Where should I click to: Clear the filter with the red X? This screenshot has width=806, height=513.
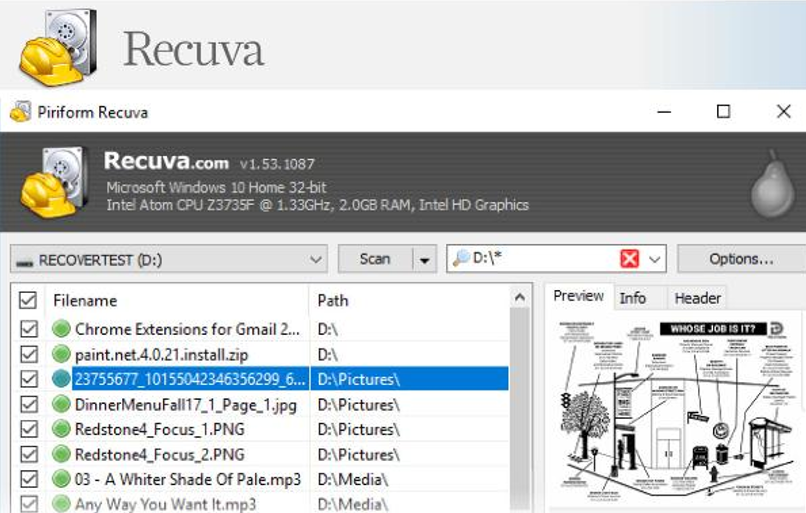630,259
